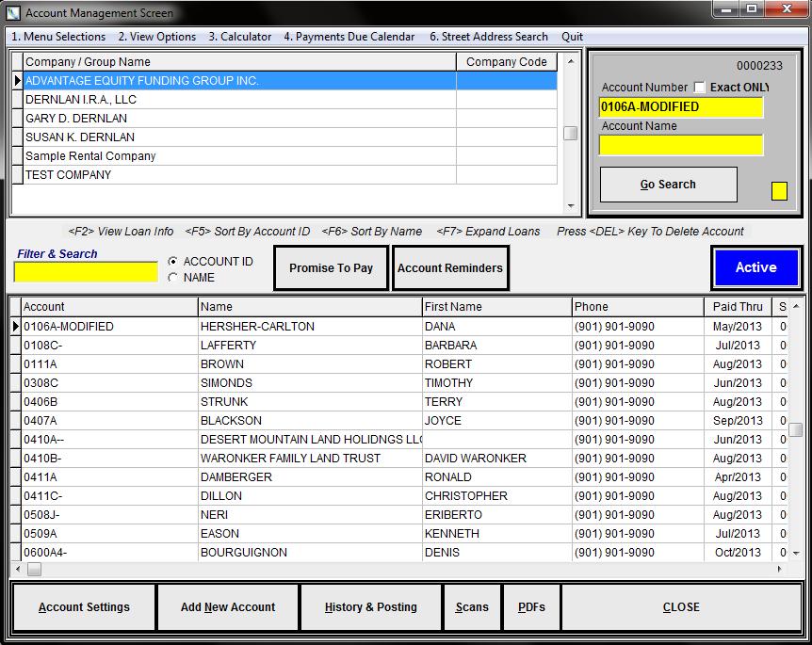Click horizontal scrollbar left arrow
This screenshot has width=812, height=645.
pyautogui.click(x=18, y=570)
